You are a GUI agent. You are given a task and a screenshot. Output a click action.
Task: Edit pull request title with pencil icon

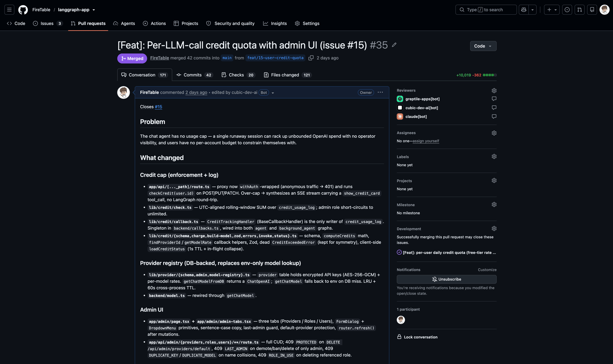click(x=394, y=45)
